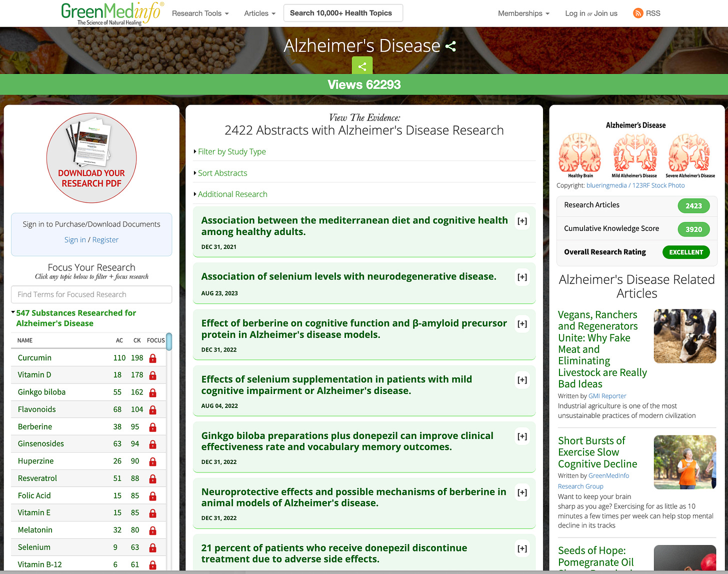Click the lock icon for Huperzine

[x=153, y=461]
